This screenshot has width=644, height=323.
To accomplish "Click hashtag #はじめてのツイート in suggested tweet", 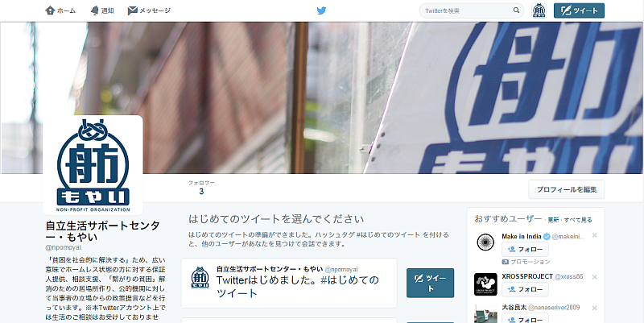I will [297, 287].
